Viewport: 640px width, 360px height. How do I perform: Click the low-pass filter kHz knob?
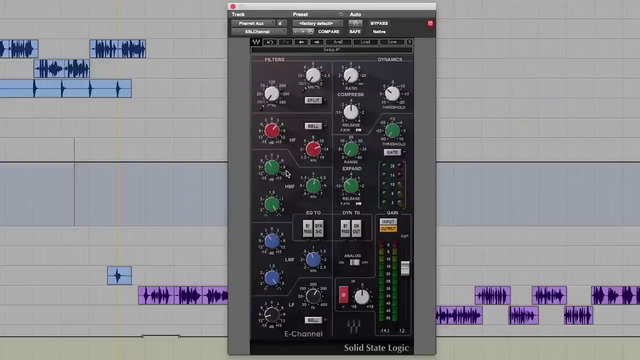click(313, 76)
